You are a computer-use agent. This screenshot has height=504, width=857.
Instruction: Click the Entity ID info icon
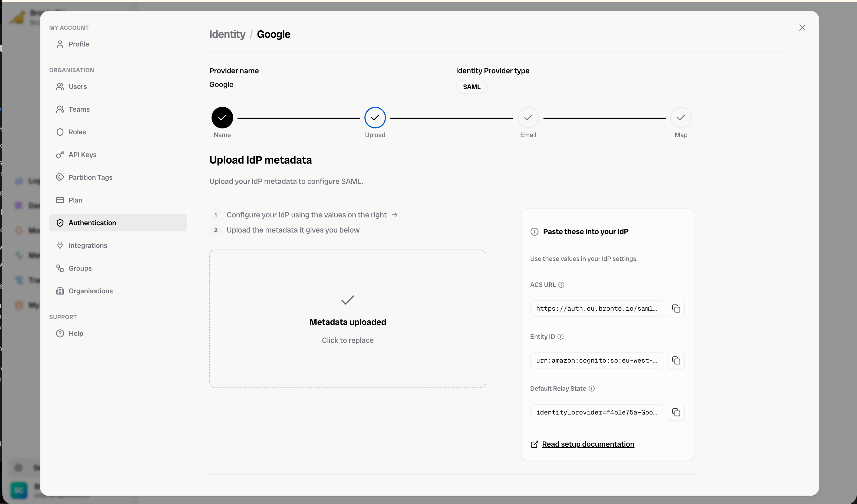[561, 337]
